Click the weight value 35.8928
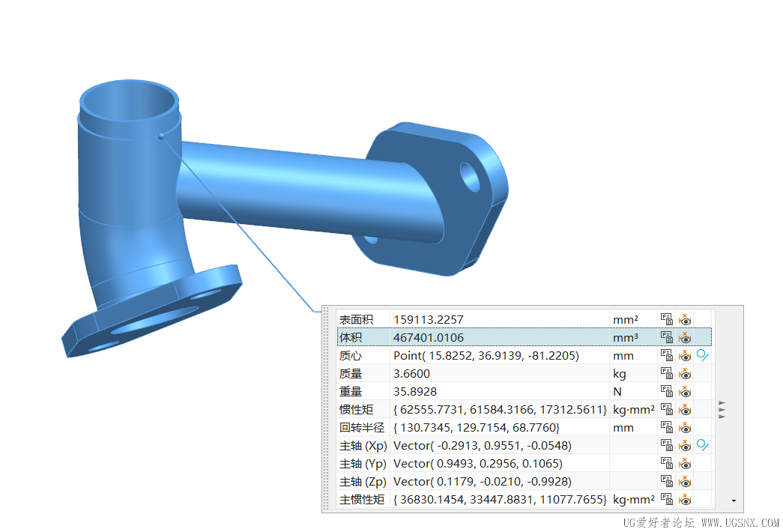783x532 pixels. (415, 392)
